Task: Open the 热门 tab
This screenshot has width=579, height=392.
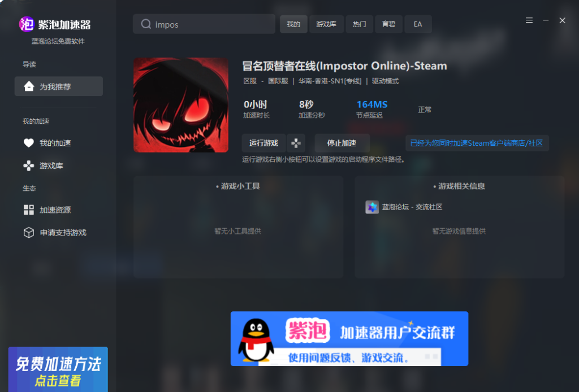Action: pos(359,24)
